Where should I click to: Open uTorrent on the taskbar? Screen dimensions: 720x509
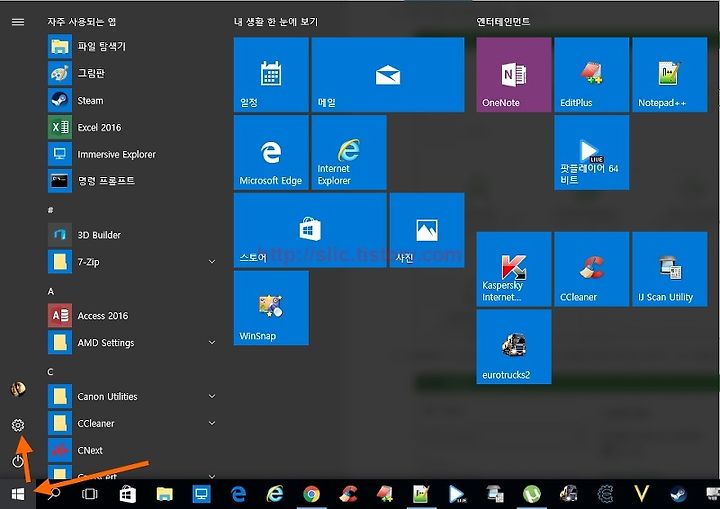[x=532, y=494]
